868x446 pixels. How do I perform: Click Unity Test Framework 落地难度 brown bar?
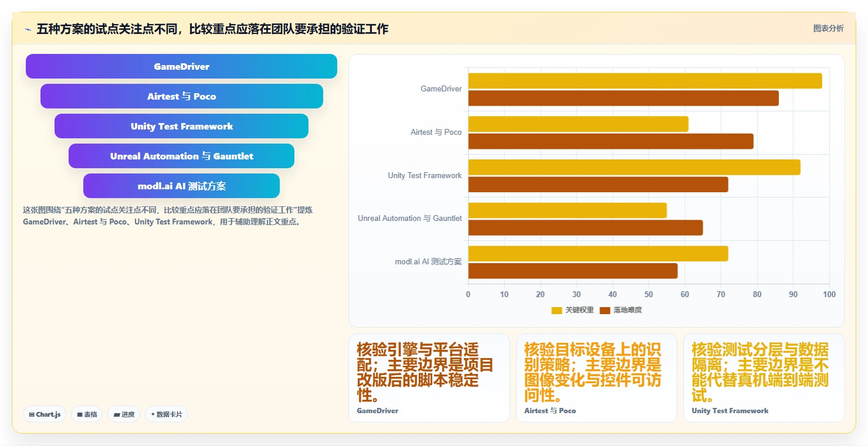click(598, 184)
